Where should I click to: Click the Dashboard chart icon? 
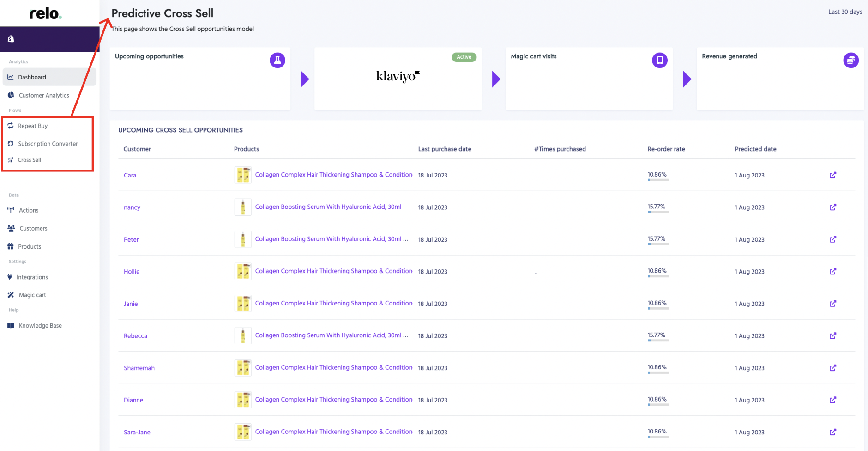coord(10,77)
